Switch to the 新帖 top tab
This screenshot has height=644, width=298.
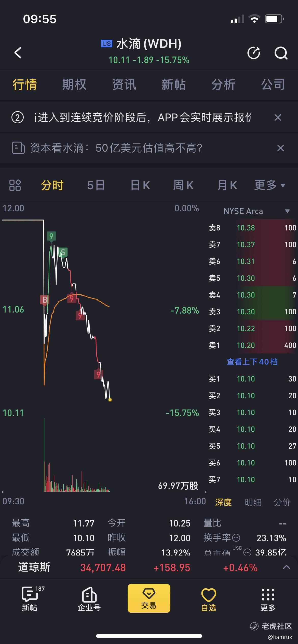point(173,84)
